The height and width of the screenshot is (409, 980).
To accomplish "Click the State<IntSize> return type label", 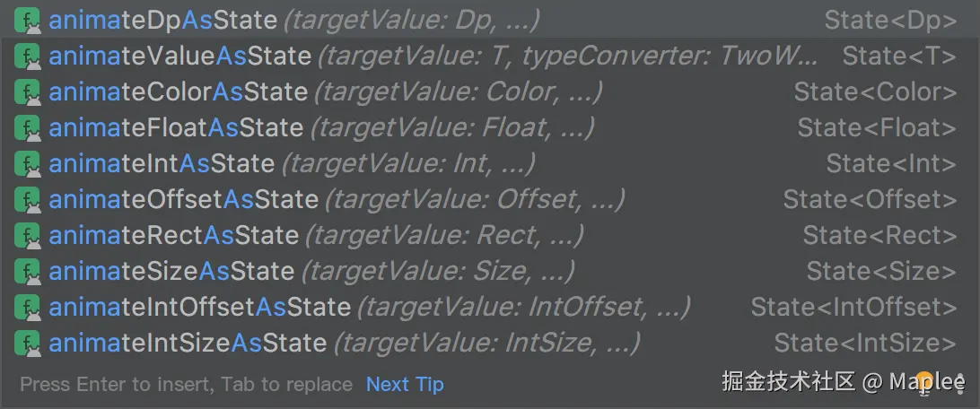I will click(x=866, y=343).
